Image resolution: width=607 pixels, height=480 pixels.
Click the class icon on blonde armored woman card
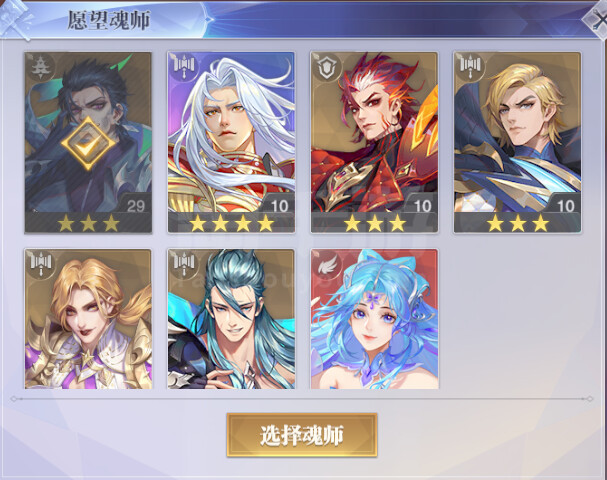pos(41,262)
